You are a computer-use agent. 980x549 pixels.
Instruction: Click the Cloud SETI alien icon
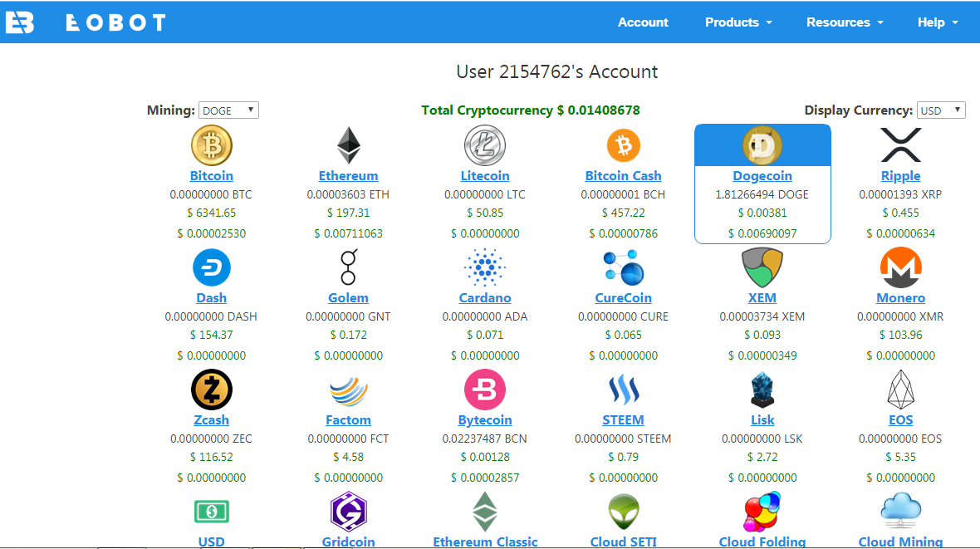point(623,512)
